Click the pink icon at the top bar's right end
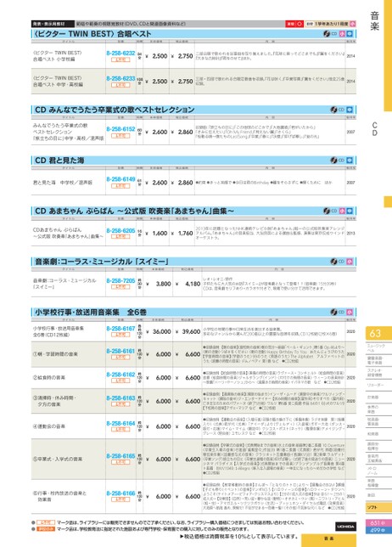 coord(353,24)
